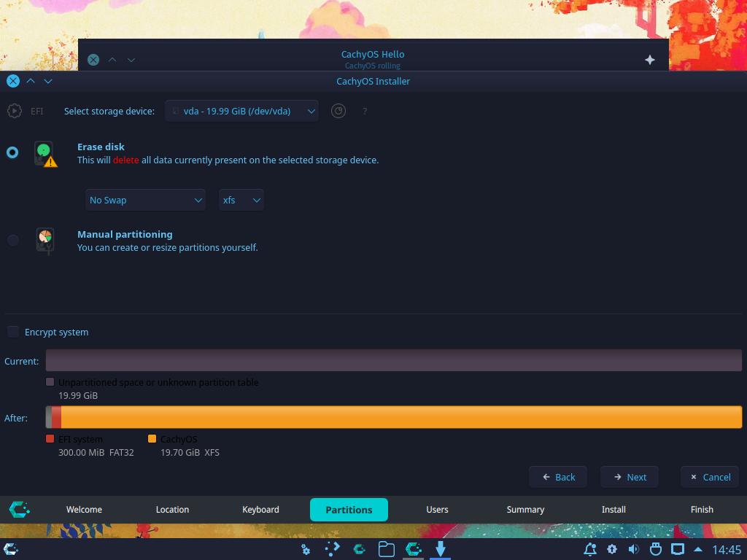This screenshot has width=747, height=560.
Task: Click the Erase disk drive warning icon
Action: pyautogui.click(x=45, y=154)
